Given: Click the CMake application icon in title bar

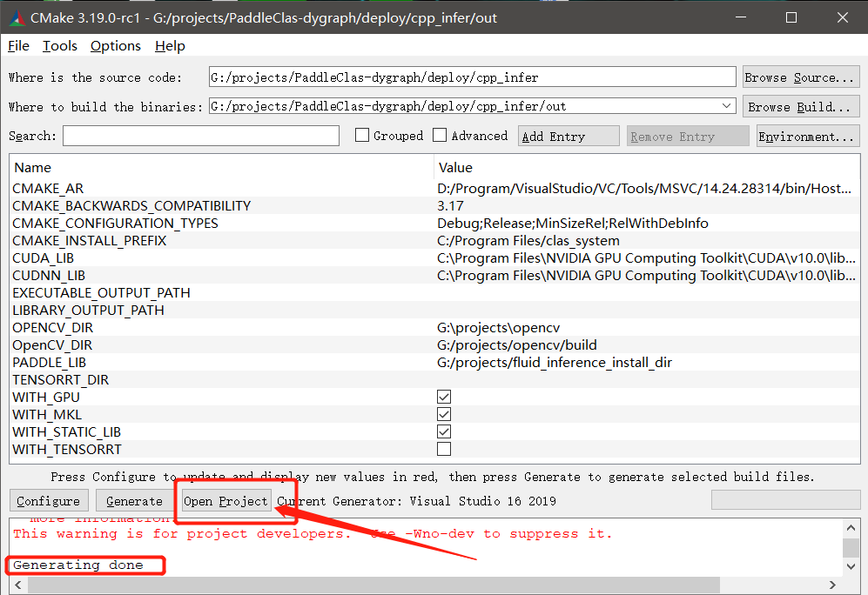Looking at the screenshot, I should click(16, 17).
